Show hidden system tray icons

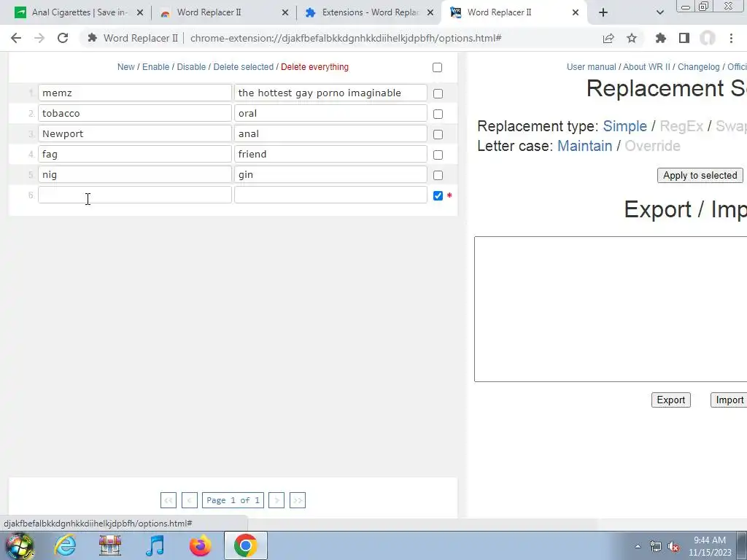tap(638, 546)
